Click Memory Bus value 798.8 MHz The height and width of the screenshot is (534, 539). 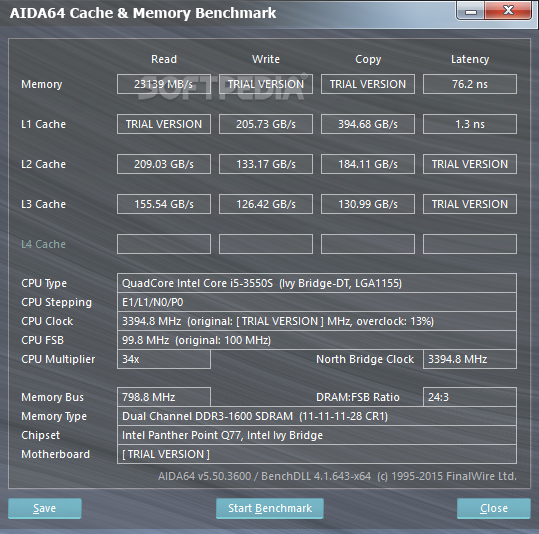coord(164,397)
